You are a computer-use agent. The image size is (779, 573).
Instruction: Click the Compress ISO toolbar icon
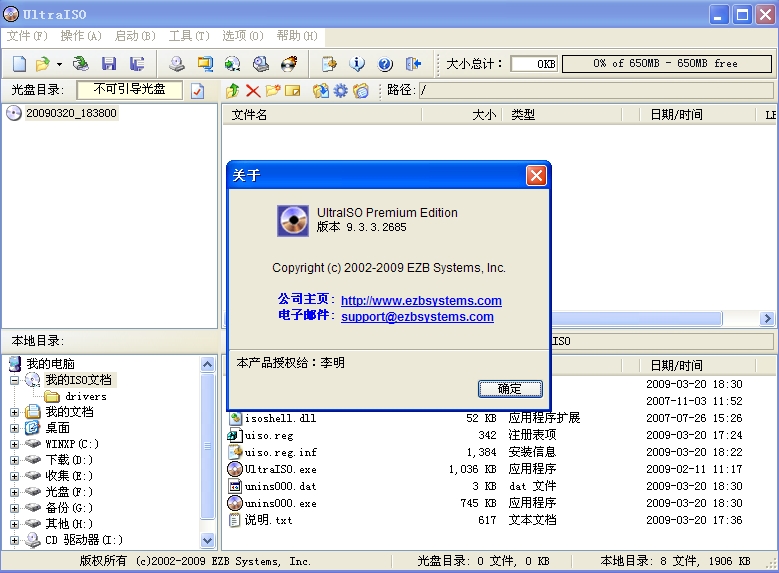point(205,64)
